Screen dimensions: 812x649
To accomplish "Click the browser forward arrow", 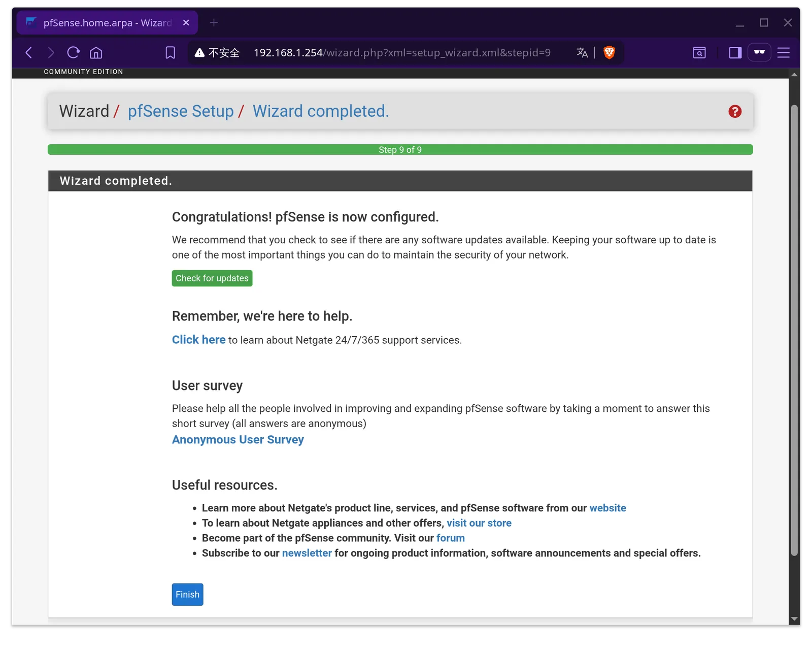I will tap(51, 52).
